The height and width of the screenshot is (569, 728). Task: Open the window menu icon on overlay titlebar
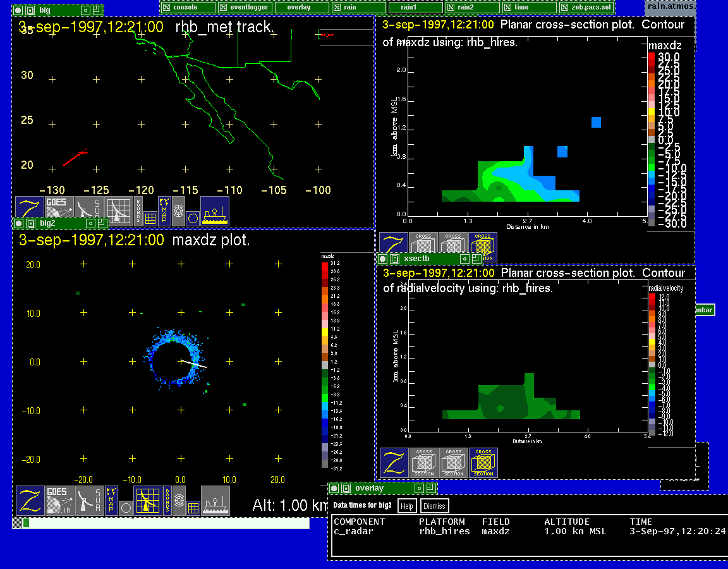(346, 488)
